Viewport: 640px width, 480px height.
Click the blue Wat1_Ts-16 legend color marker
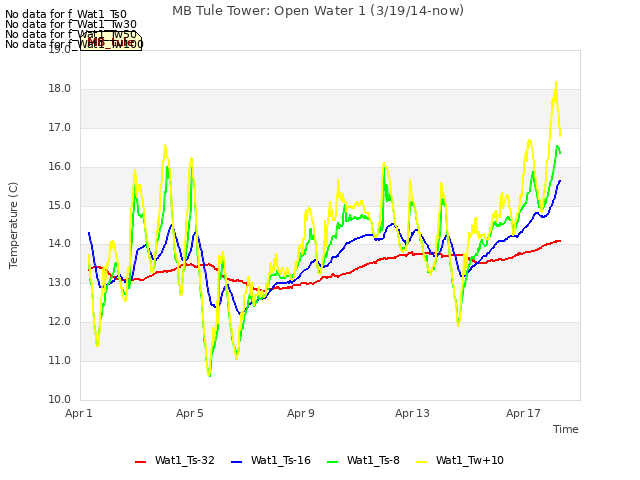(236, 462)
